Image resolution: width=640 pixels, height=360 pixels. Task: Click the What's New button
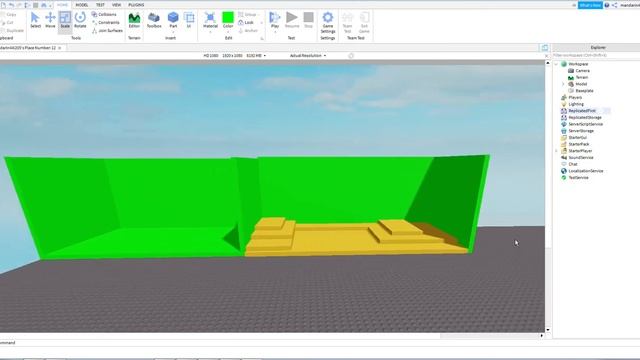coord(590,5)
